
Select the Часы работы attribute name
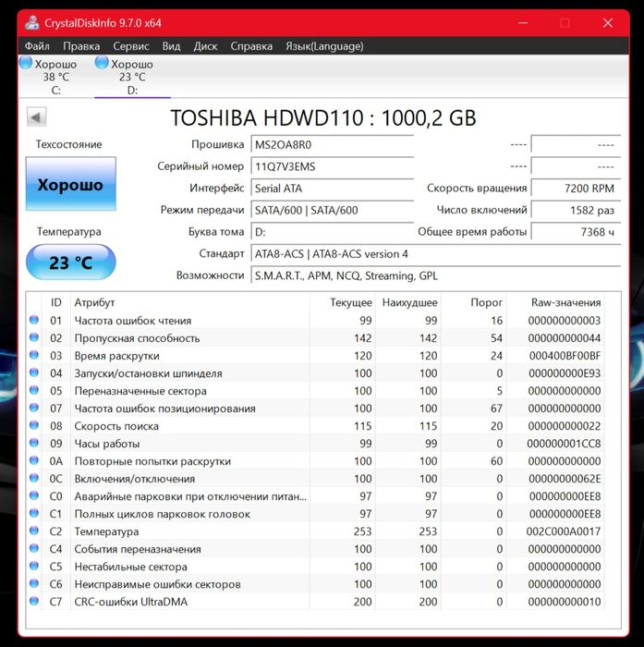(107, 444)
